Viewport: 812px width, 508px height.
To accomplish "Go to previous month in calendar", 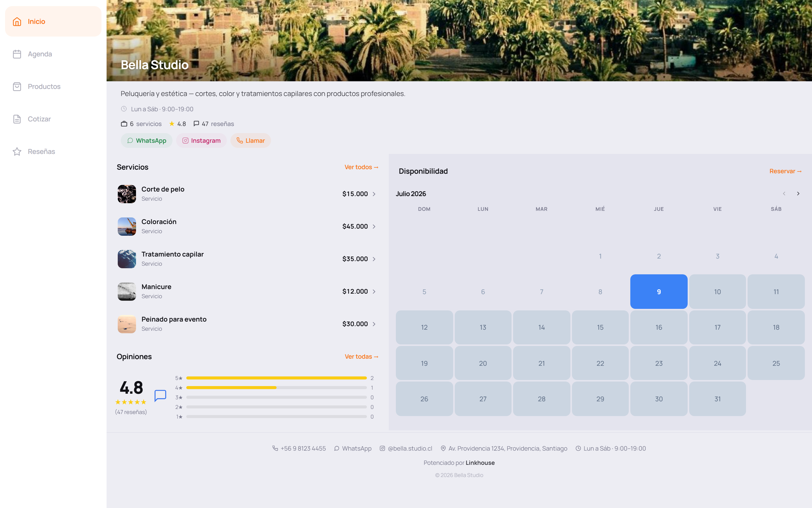I will (x=784, y=194).
